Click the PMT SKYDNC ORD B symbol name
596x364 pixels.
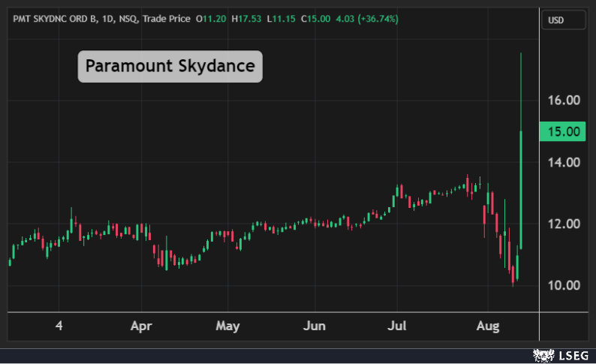click(x=54, y=18)
